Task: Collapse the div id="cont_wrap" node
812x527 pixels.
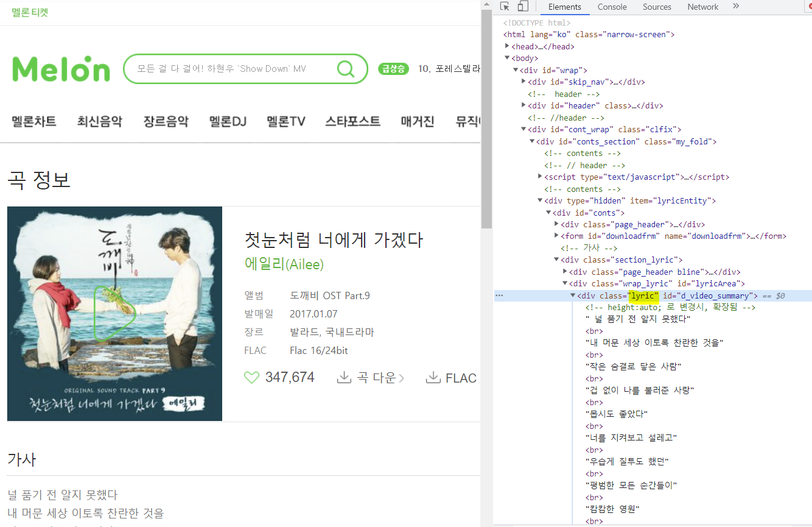Action: tap(523, 129)
